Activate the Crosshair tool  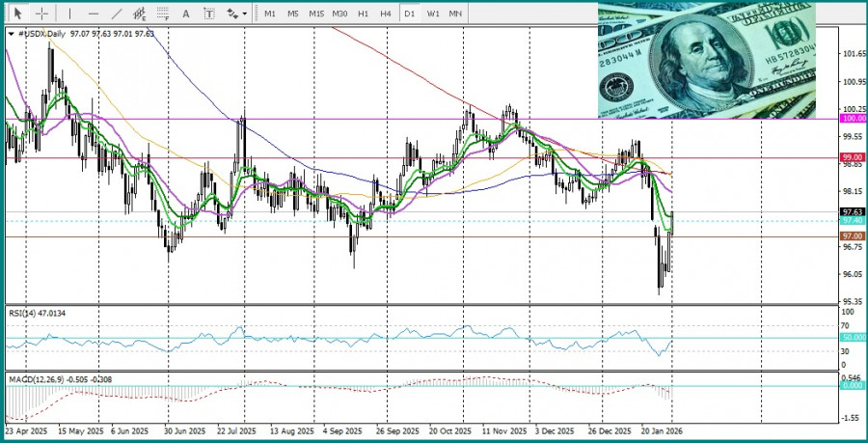pos(41,14)
